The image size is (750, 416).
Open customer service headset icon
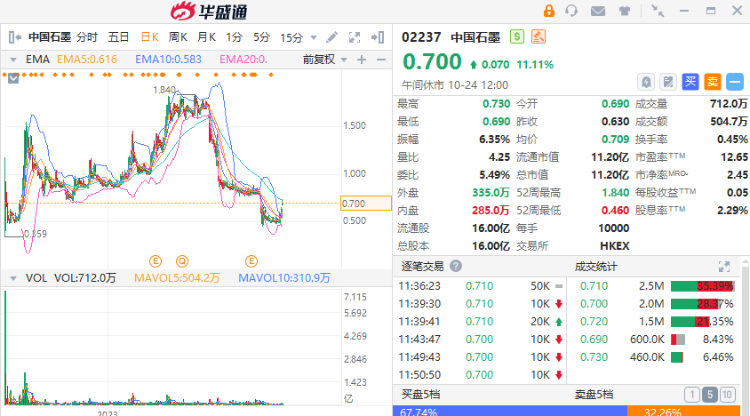click(x=571, y=11)
